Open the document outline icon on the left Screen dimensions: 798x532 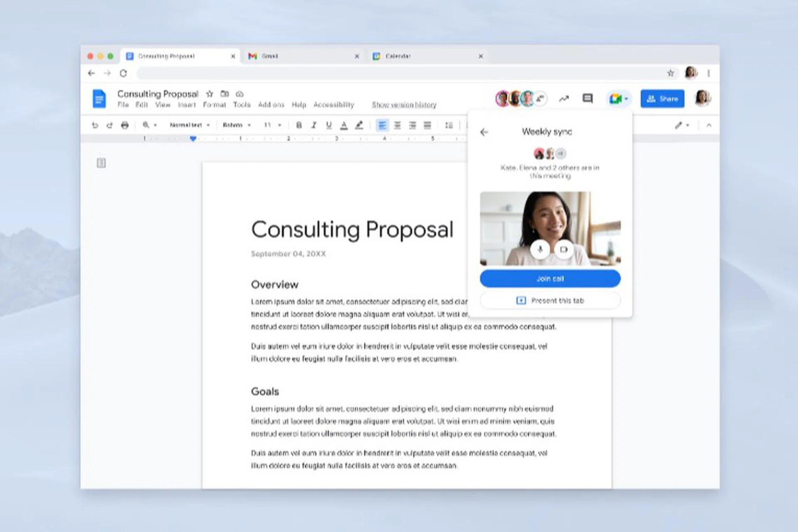(x=101, y=163)
